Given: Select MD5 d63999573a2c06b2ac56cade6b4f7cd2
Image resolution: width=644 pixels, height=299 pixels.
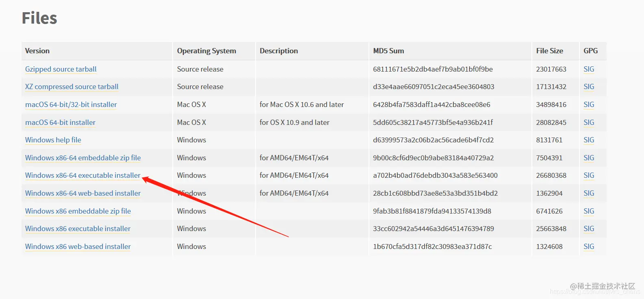Looking at the screenshot, I should point(433,140).
